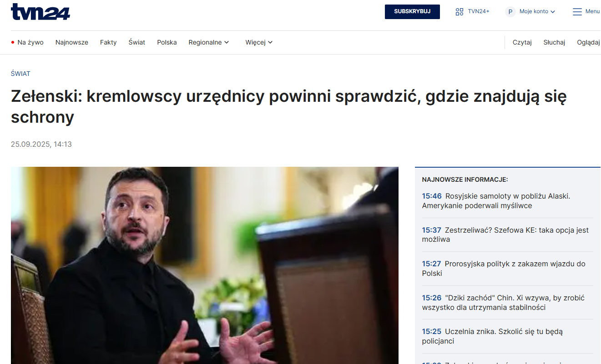Open the TVN24+ grid icon
601x364 pixels.
(460, 12)
